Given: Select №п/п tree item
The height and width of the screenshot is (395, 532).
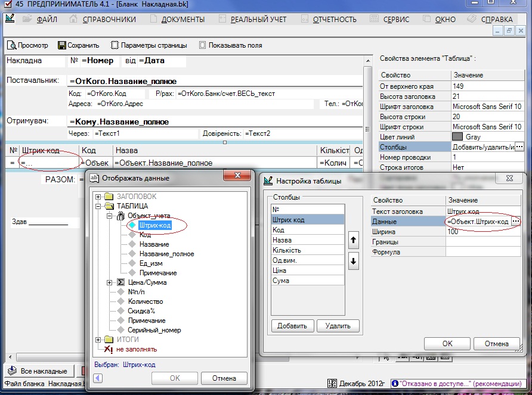Looking at the screenshot, I should coord(136,292).
